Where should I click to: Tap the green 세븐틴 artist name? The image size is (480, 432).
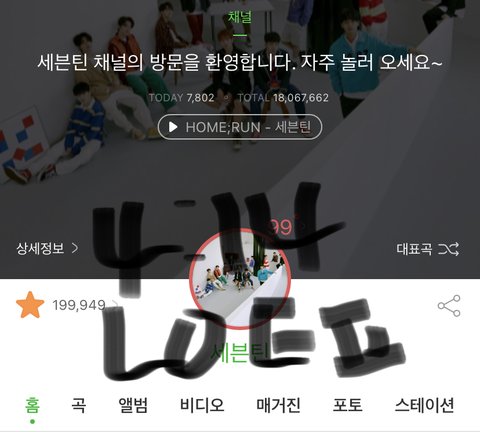tap(240, 353)
